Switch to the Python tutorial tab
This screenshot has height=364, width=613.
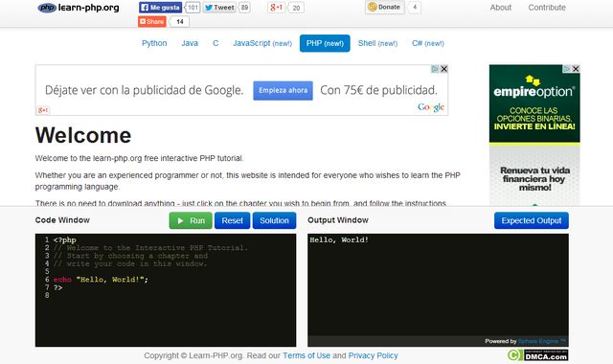coord(154,43)
